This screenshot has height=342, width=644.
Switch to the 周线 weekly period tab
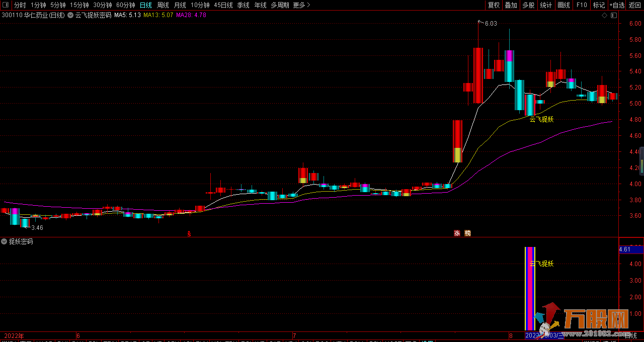click(163, 5)
